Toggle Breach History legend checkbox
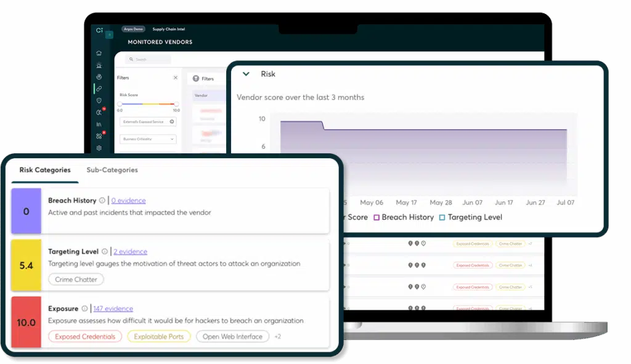 click(x=376, y=217)
